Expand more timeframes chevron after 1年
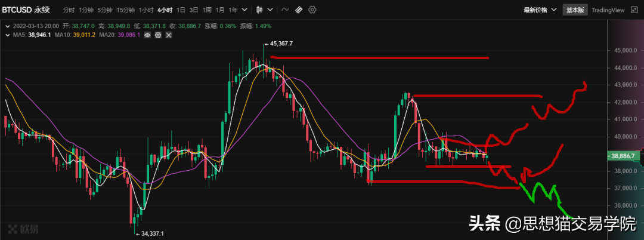The height and width of the screenshot is (240, 644). pos(245,10)
